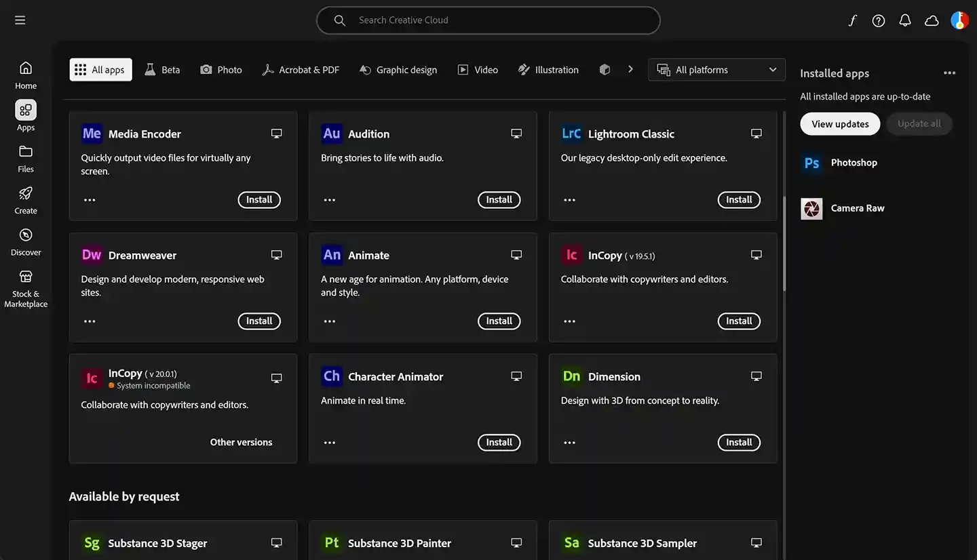Select the Graphic design category tab
This screenshot has height=560, width=977.
(398, 70)
